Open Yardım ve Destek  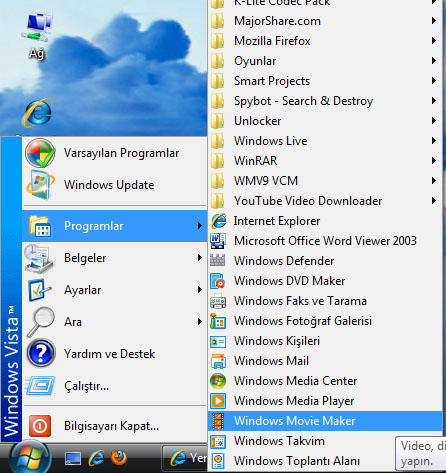114,354
